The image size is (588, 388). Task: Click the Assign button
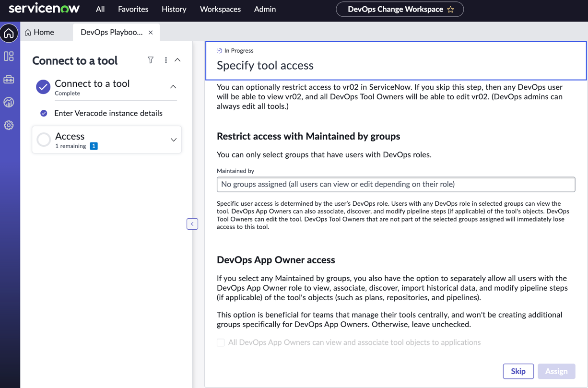tap(556, 371)
